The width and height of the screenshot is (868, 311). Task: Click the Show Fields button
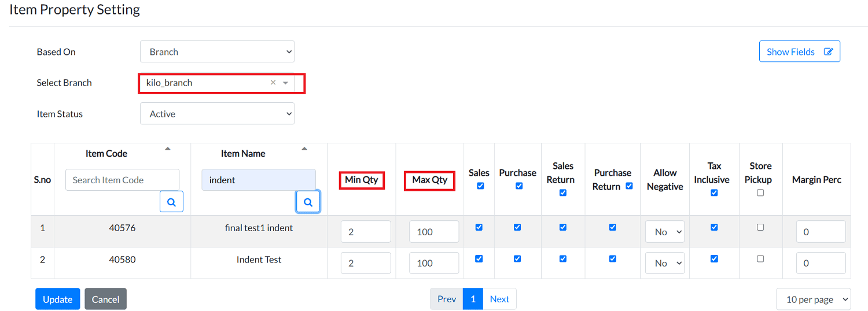click(x=799, y=51)
